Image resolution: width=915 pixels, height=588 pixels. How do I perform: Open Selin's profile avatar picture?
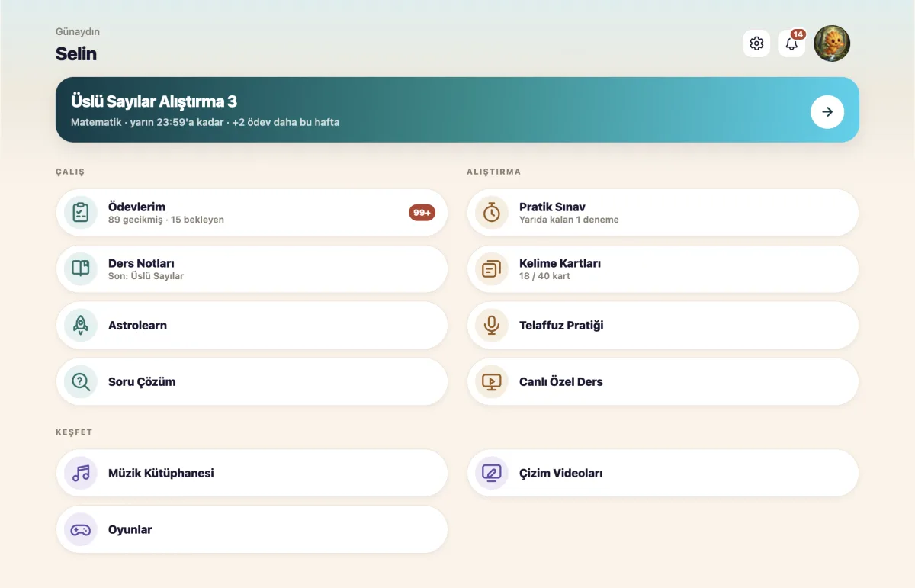click(x=832, y=43)
